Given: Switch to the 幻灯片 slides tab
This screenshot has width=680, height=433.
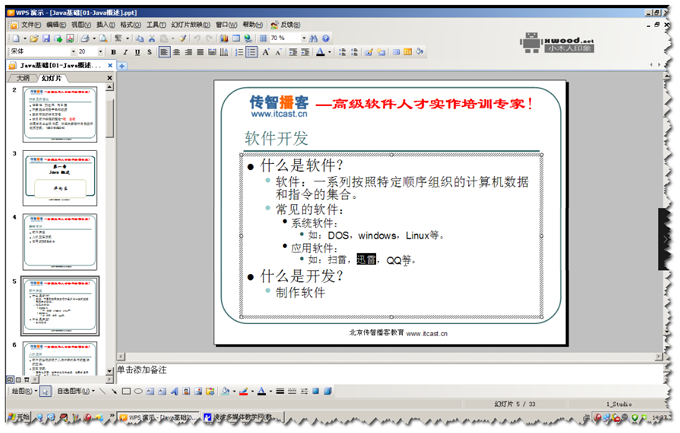Looking at the screenshot, I should 52,78.
